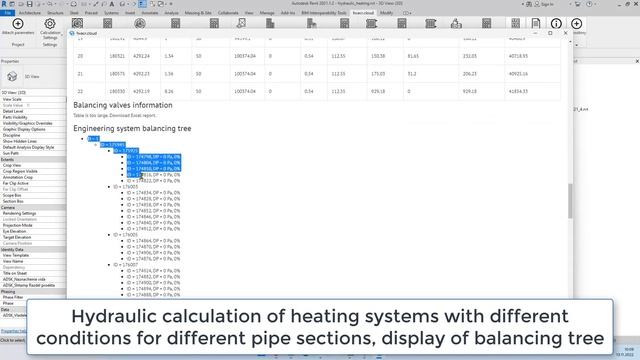Collapse the Identity Data properties group
The image size is (640, 360).
[x=33, y=249]
